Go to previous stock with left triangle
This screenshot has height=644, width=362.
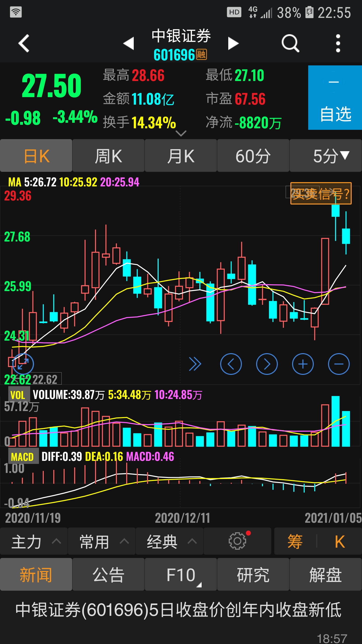[x=128, y=43]
